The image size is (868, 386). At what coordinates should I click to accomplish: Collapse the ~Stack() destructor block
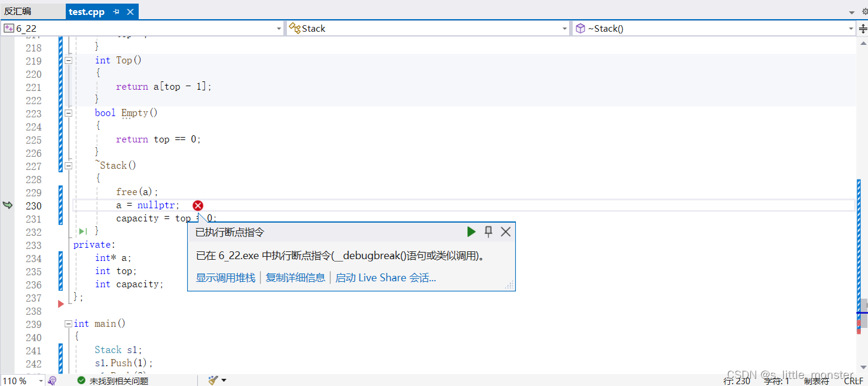pos(68,166)
